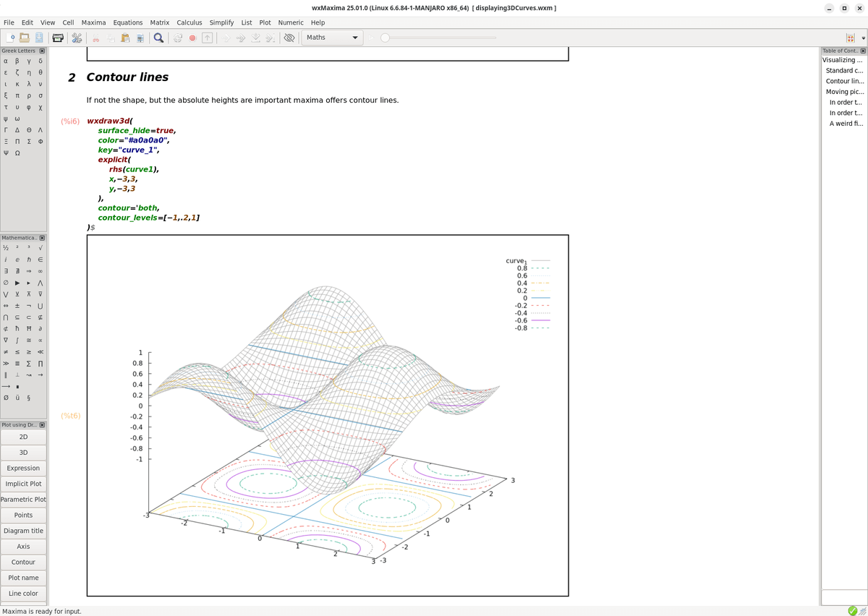Viewport: 868px width, 616px height.
Task: Open the Maths cell-type dropdown
Action: point(332,38)
